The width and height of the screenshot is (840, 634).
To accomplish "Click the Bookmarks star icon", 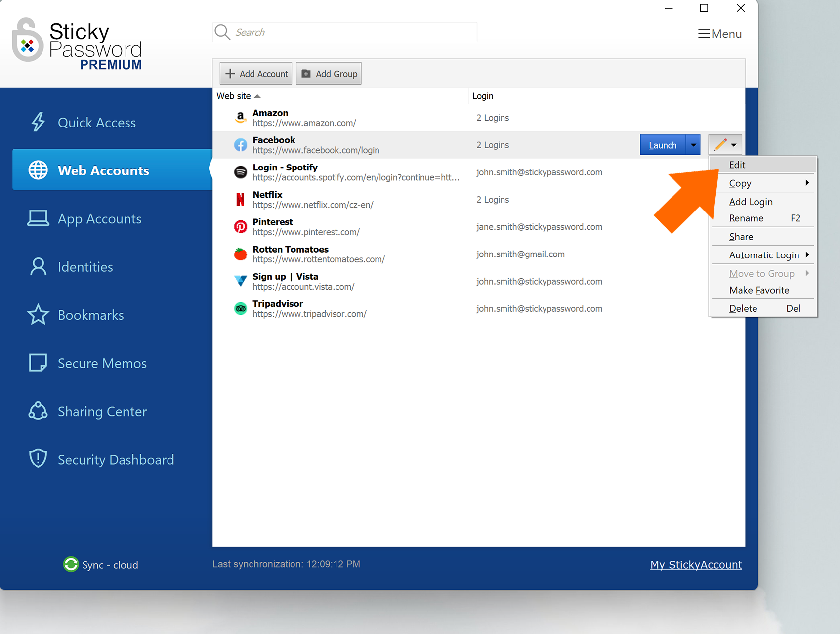I will click(x=38, y=315).
